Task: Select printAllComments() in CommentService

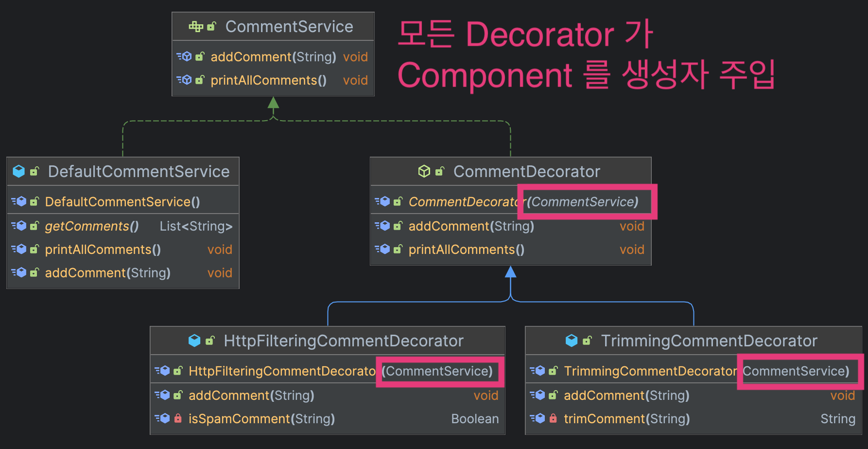Action: [268, 80]
